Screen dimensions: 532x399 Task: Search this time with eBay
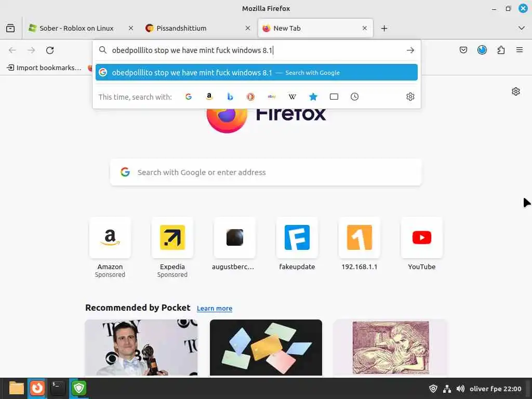click(271, 97)
